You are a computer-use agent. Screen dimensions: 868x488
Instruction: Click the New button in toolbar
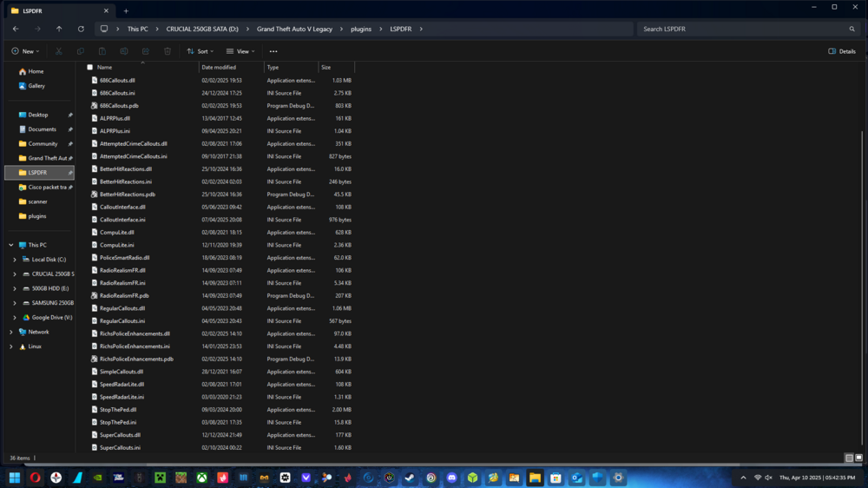(25, 51)
